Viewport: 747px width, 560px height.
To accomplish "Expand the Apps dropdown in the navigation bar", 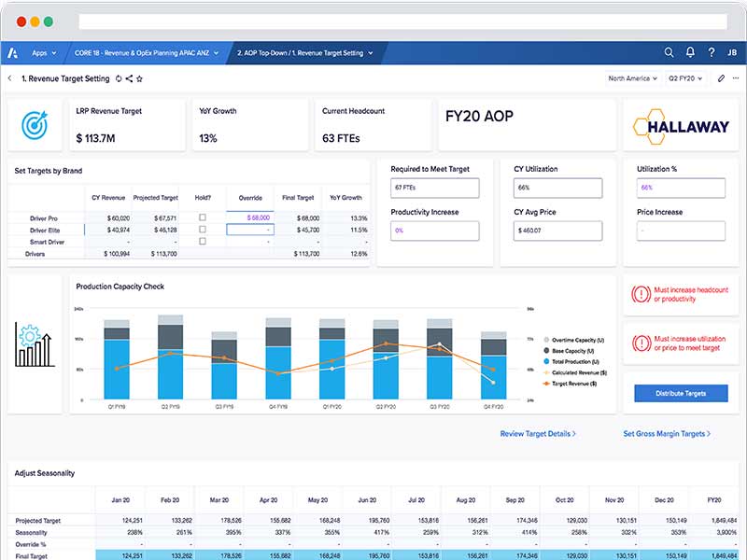I will click(x=43, y=52).
